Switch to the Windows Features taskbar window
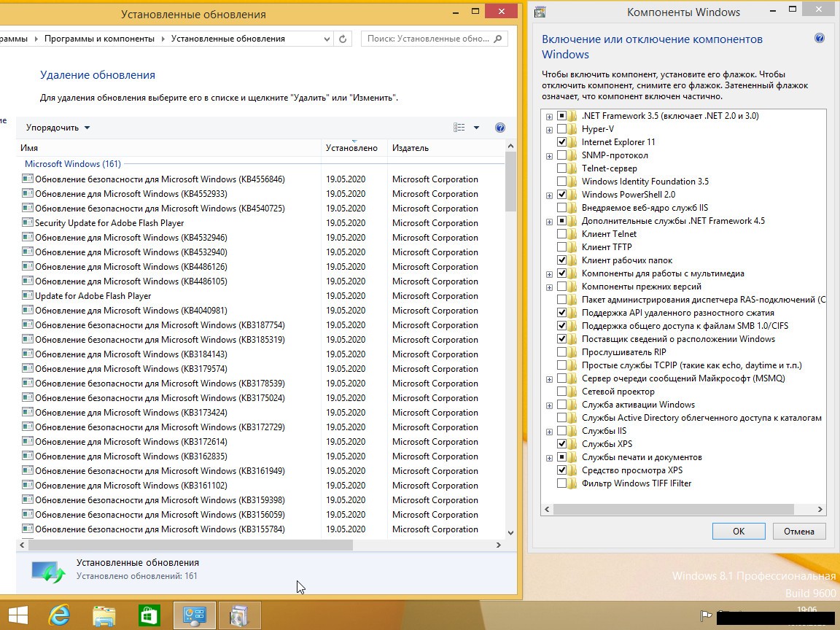The height and width of the screenshot is (630, 840). coord(239,615)
